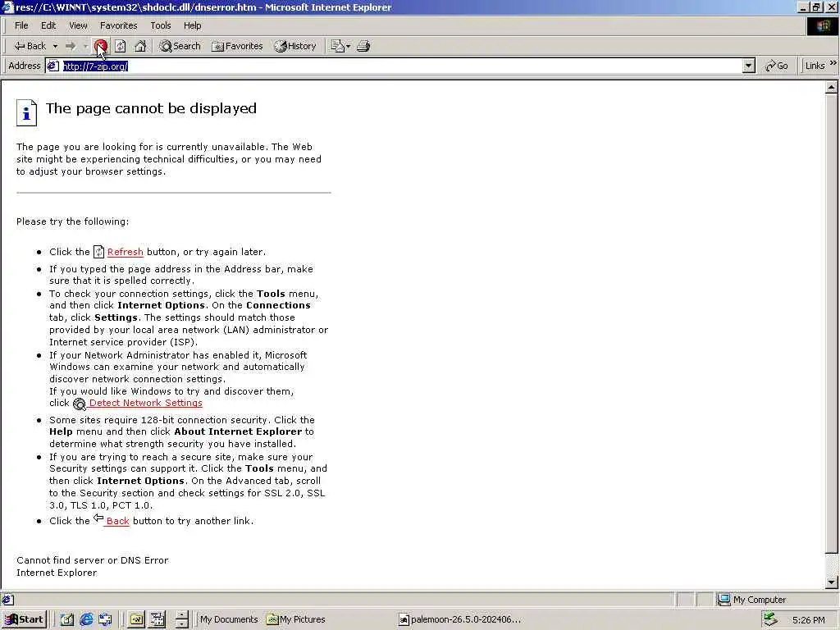Open the Favorites menu in the menu bar
The image size is (840, 630).
(118, 25)
